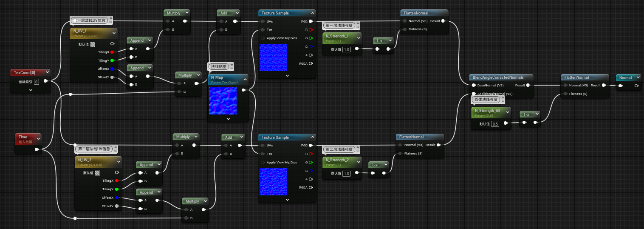Click the Flatness (S) input pin on final FlattenNormal
Image resolution: width=644 pixels, height=229 pixels.
coord(565,94)
